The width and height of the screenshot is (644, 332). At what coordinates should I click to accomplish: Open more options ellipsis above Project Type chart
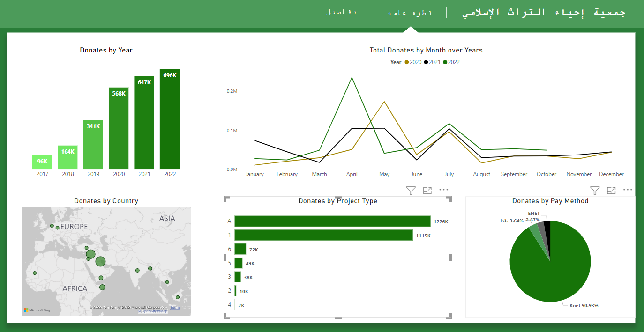[444, 190]
